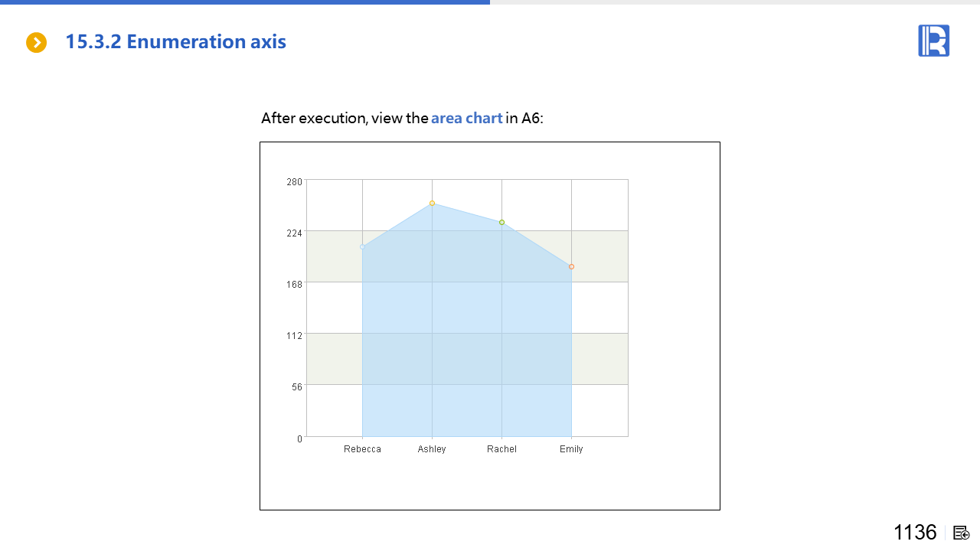Screen dimensions: 980x551
Task: Click the 280 y-axis tick label
Action: coord(295,182)
